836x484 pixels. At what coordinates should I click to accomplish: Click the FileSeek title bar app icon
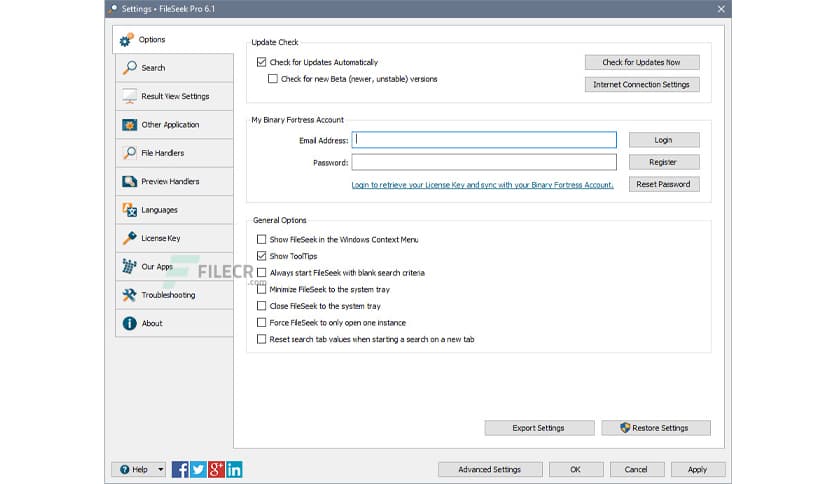coord(112,9)
